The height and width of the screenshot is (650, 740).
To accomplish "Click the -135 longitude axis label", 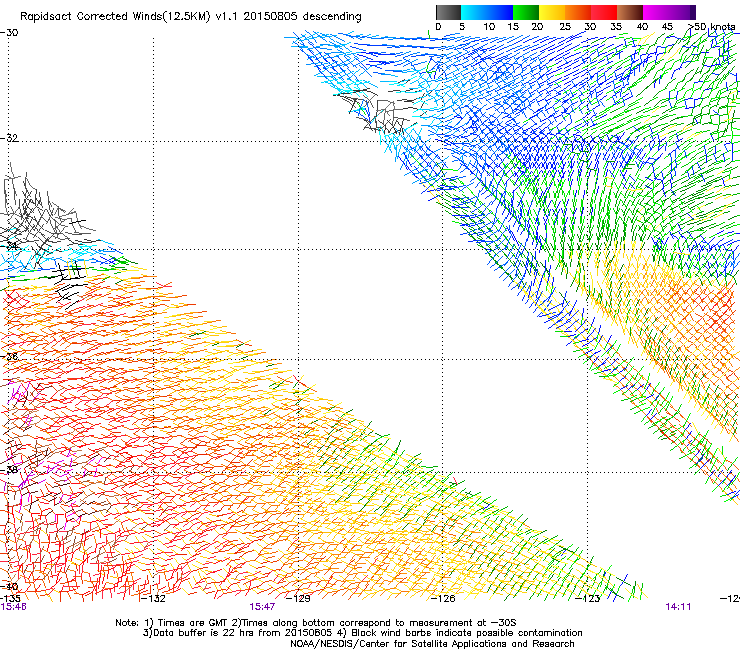I will [10, 599].
